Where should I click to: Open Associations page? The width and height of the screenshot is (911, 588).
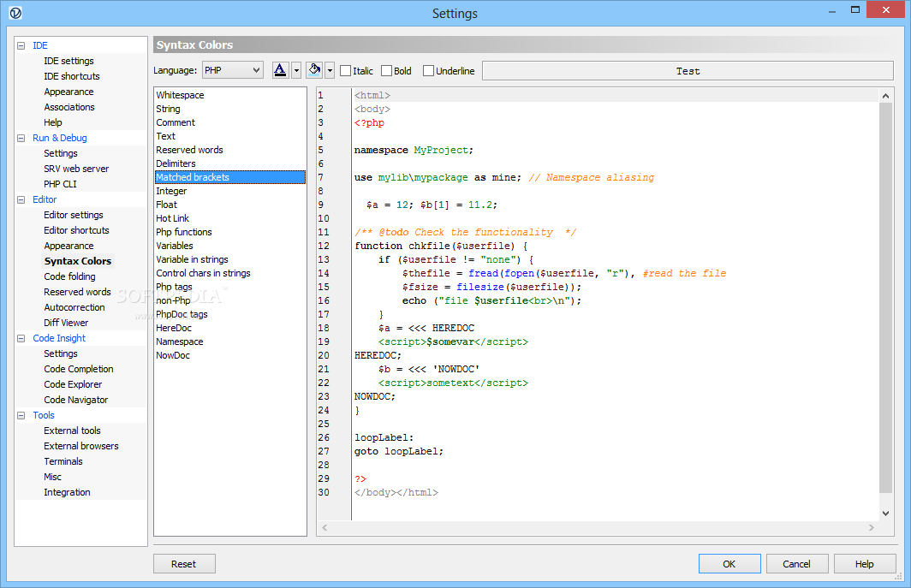(69, 107)
